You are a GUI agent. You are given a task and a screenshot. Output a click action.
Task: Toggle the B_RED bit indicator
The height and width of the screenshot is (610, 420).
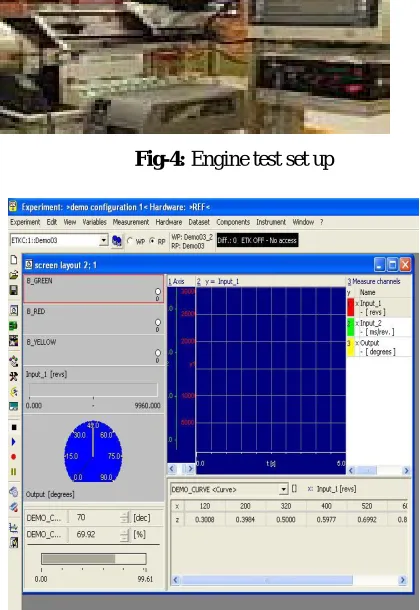158,322
